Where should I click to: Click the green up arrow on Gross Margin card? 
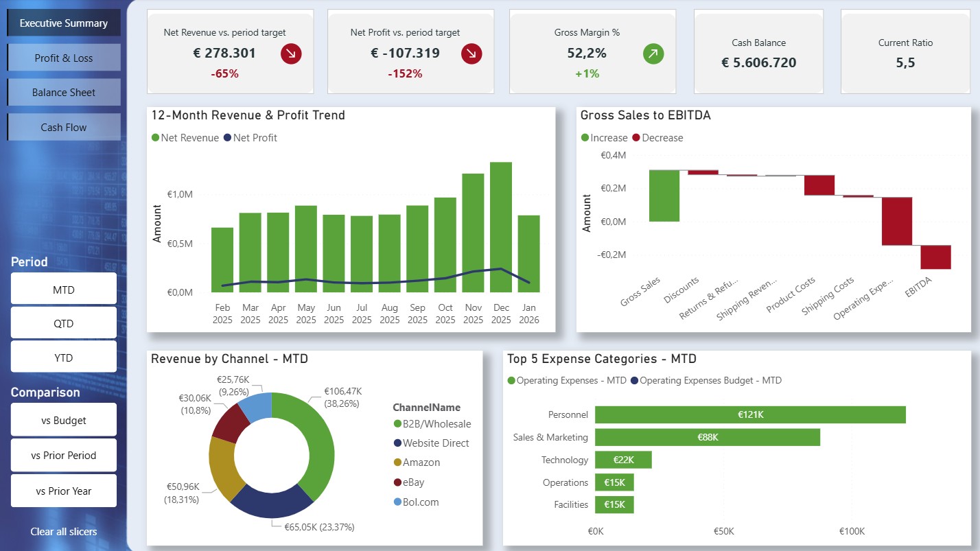[x=653, y=53]
